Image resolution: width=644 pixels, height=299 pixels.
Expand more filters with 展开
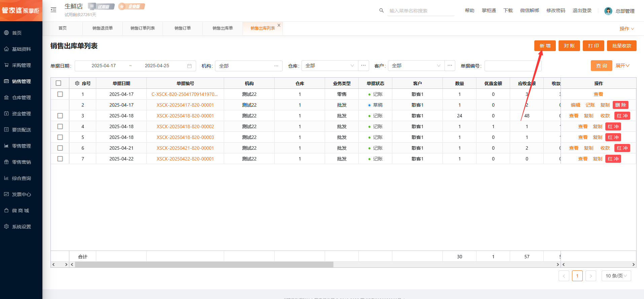pos(622,66)
